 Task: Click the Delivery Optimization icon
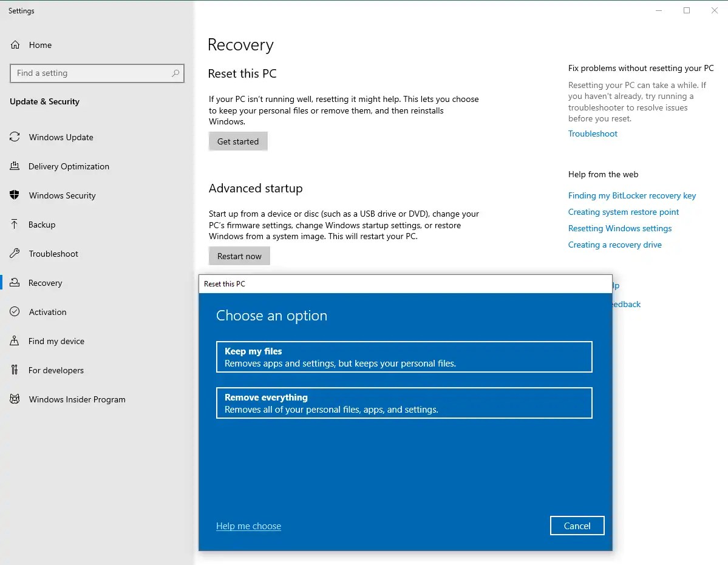click(x=15, y=166)
